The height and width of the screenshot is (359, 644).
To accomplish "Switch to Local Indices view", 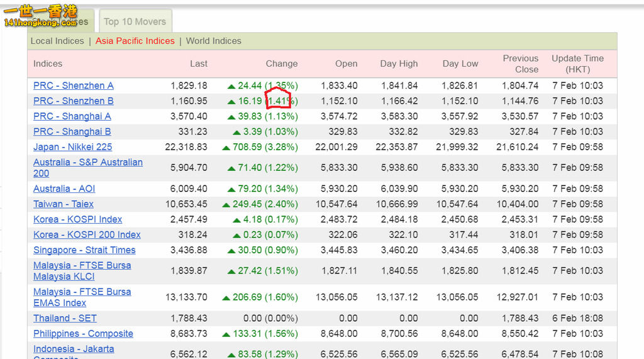I will coord(57,41).
